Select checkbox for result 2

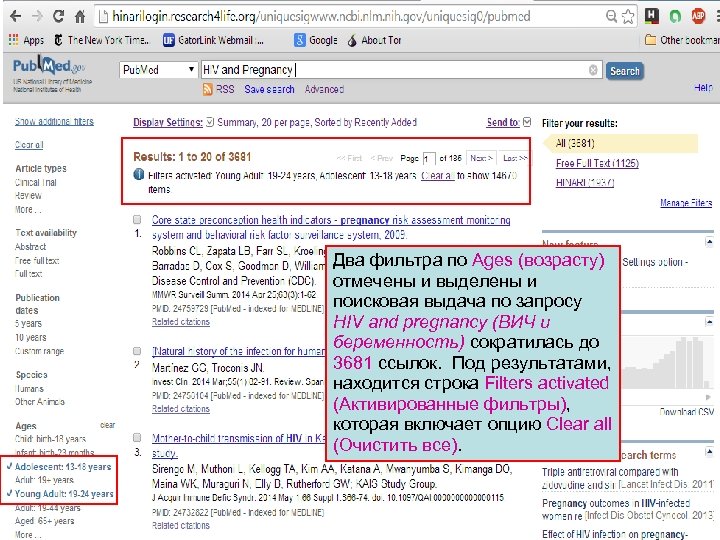137,351
